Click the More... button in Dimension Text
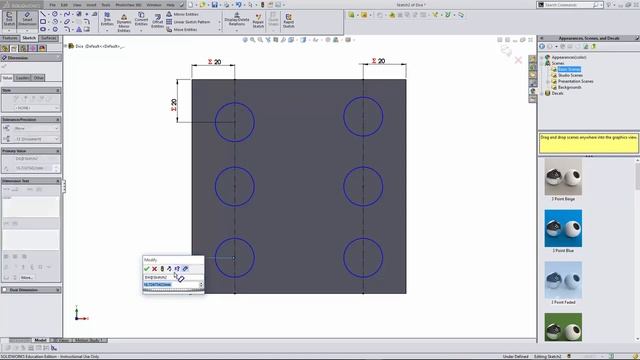This screenshot has height=360, width=640. point(27,277)
